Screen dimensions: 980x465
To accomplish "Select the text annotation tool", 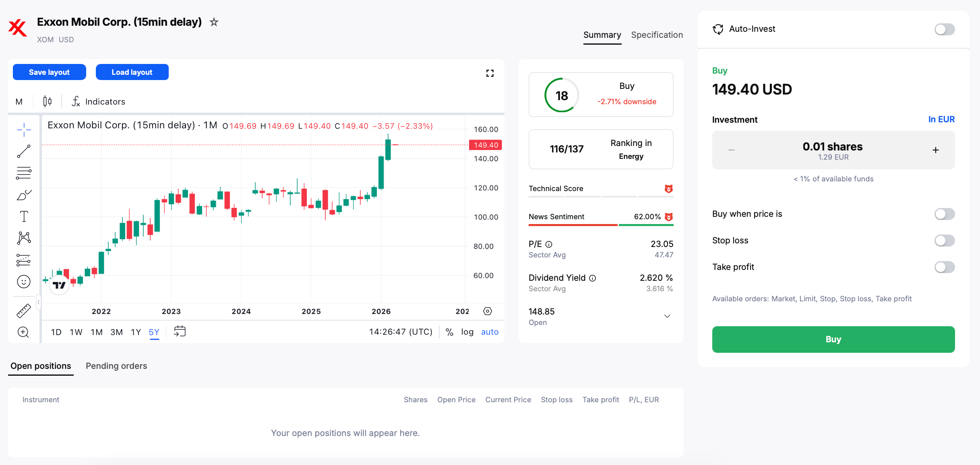I will (24, 216).
